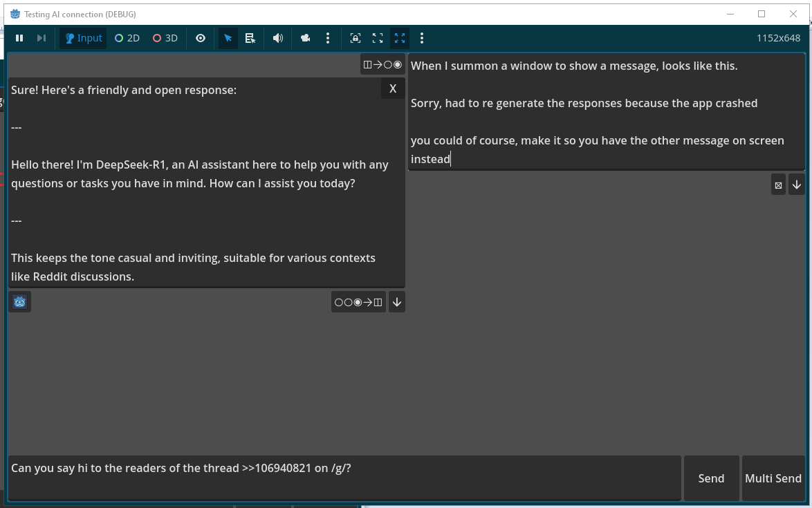Mute audio with speaker icon
812x508 pixels.
coord(278,38)
